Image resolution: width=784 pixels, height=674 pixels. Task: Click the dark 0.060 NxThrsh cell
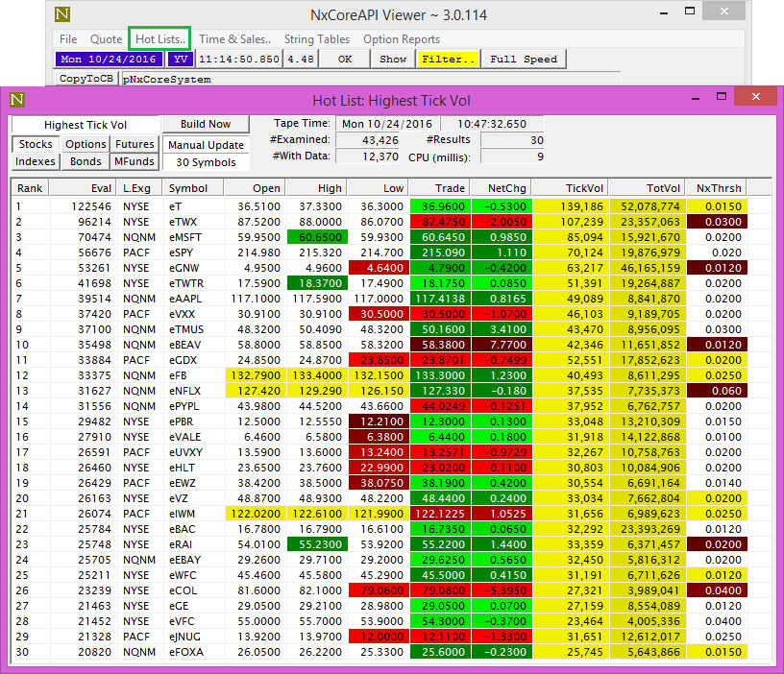tap(717, 391)
